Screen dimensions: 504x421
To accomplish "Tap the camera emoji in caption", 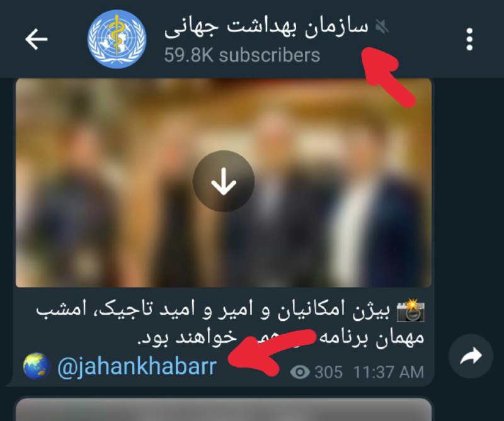I will [411, 310].
